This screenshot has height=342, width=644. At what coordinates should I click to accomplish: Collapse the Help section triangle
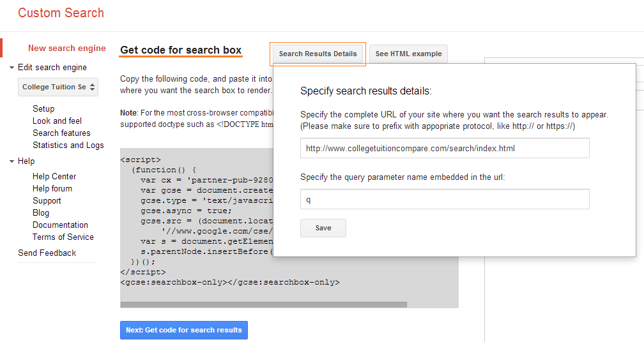pyautogui.click(x=11, y=161)
